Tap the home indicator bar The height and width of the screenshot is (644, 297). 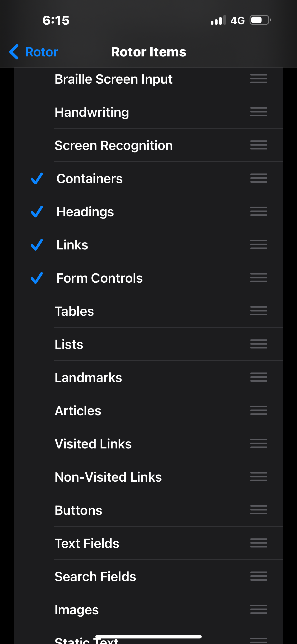pos(148,637)
